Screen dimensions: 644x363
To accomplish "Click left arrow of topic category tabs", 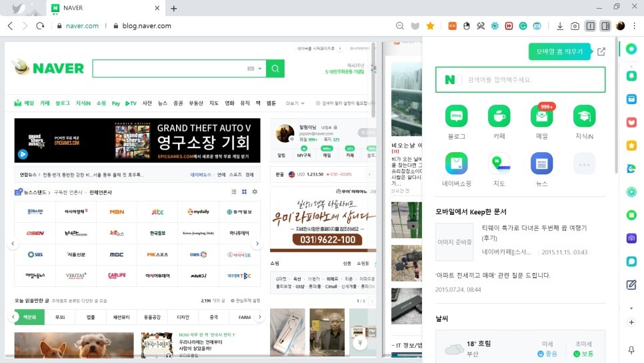I will [13, 317].
